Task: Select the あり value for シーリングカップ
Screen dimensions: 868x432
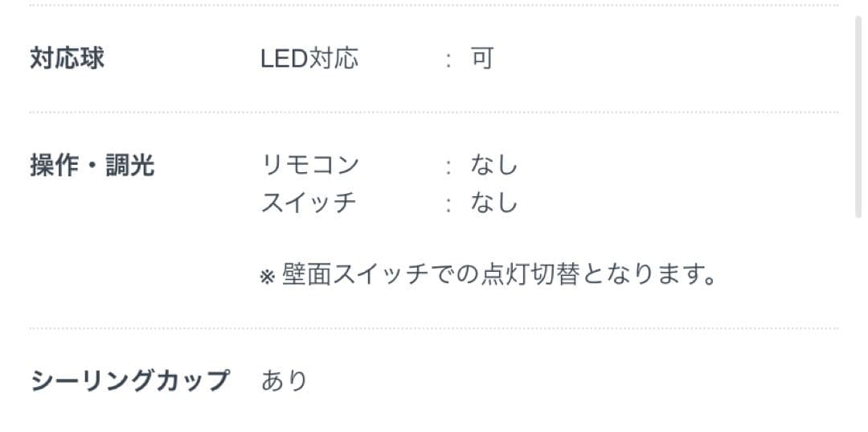Action: click(x=285, y=381)
